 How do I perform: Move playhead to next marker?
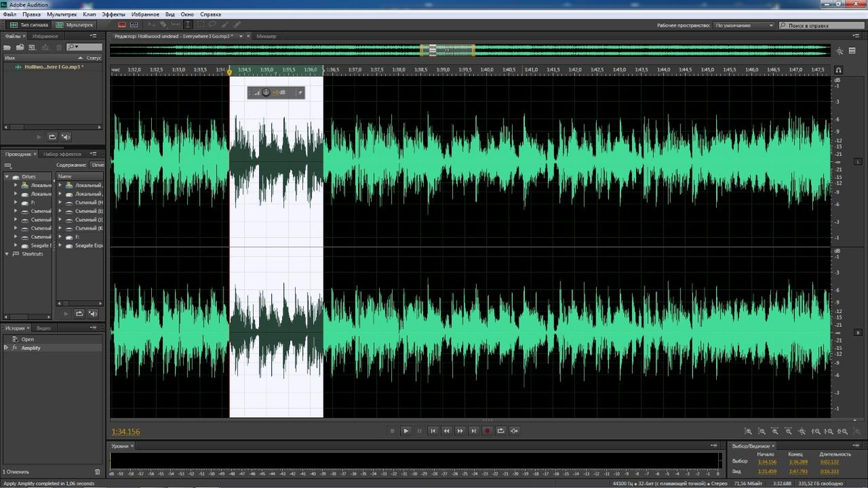click(474, 431)
